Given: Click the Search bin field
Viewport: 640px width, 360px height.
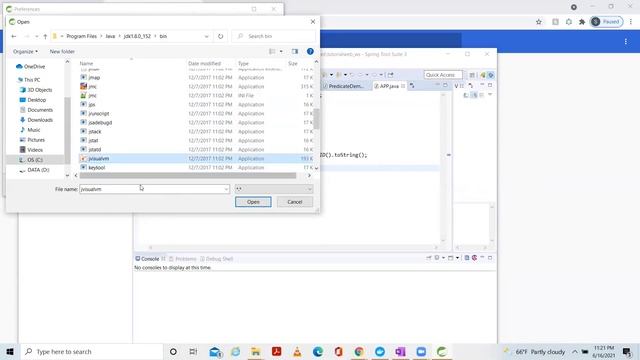Looking at the screenshot, I should 273,36.
